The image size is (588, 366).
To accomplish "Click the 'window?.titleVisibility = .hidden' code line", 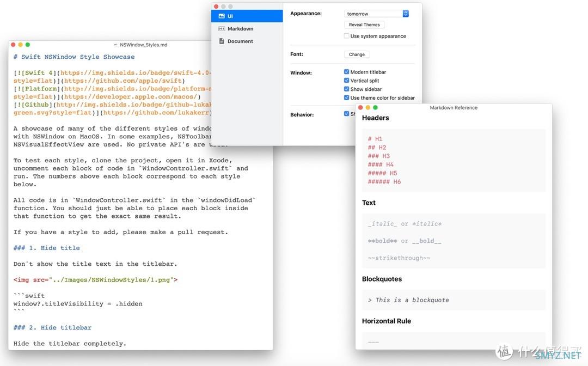I will 78,304.
